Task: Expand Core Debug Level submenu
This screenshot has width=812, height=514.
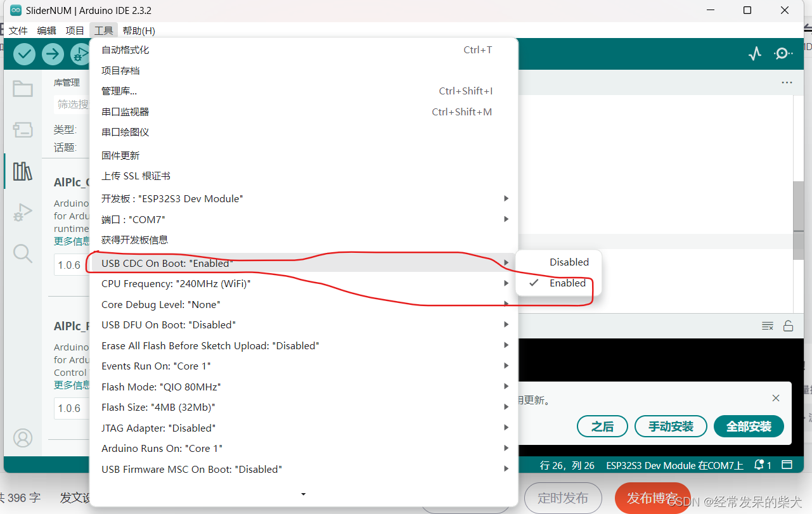Action: [304, 304]
